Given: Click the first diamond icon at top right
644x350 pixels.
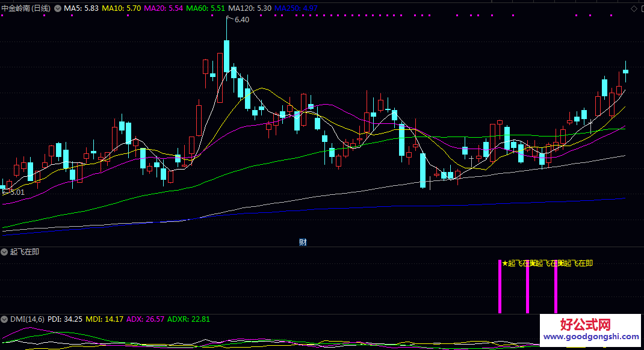Looking at the screenshot, I should pos(633,8).
